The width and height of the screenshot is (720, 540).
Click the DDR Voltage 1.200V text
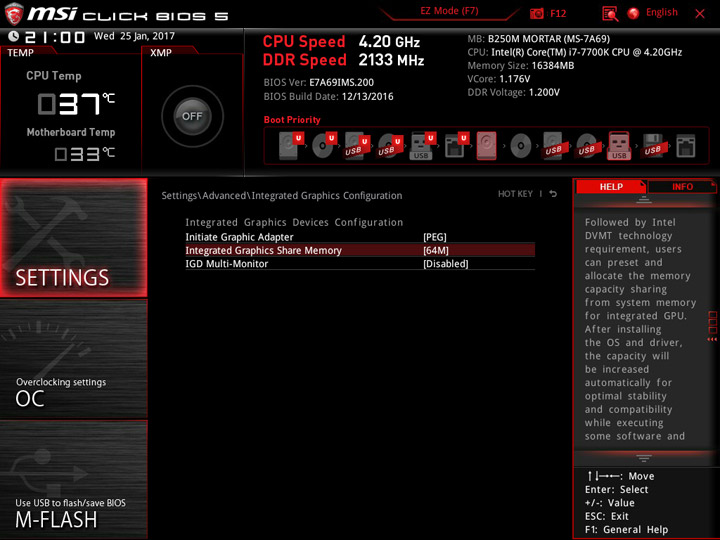(x=513, y=92)
